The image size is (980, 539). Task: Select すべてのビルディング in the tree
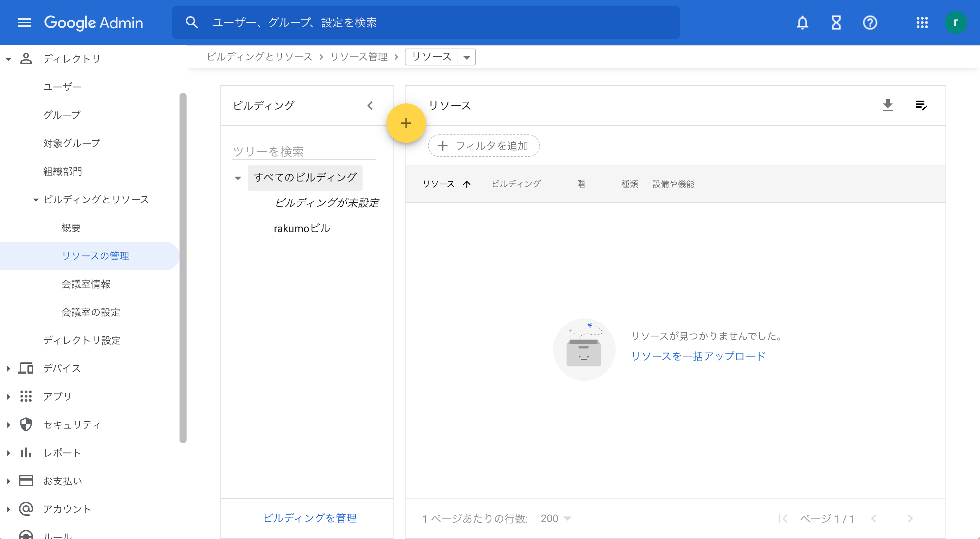[305, 178]
